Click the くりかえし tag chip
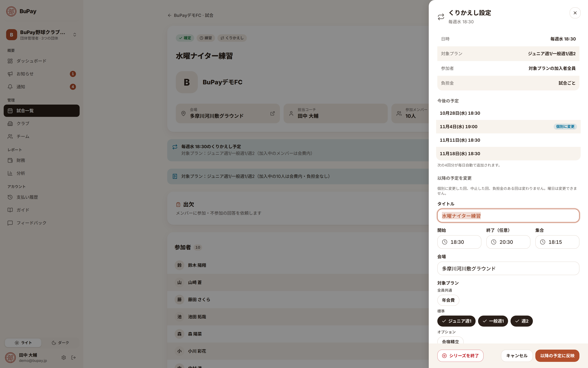 (x=232, y=38)
